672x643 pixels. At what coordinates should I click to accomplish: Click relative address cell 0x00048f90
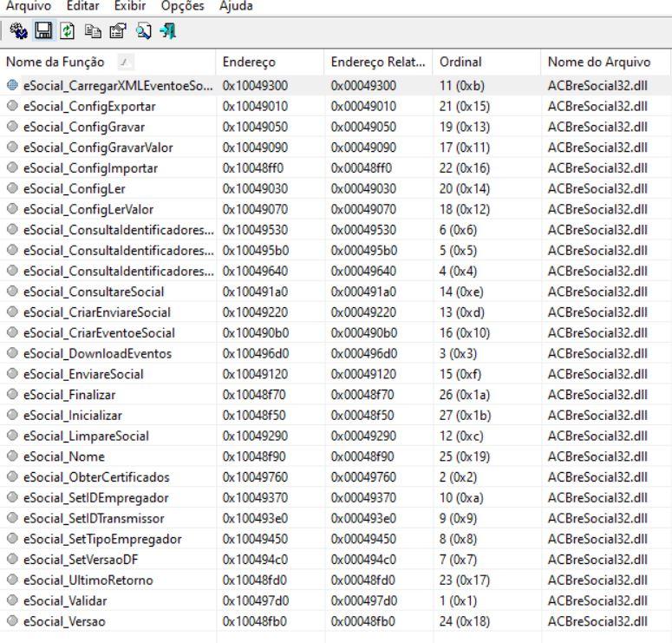[362, 456]
